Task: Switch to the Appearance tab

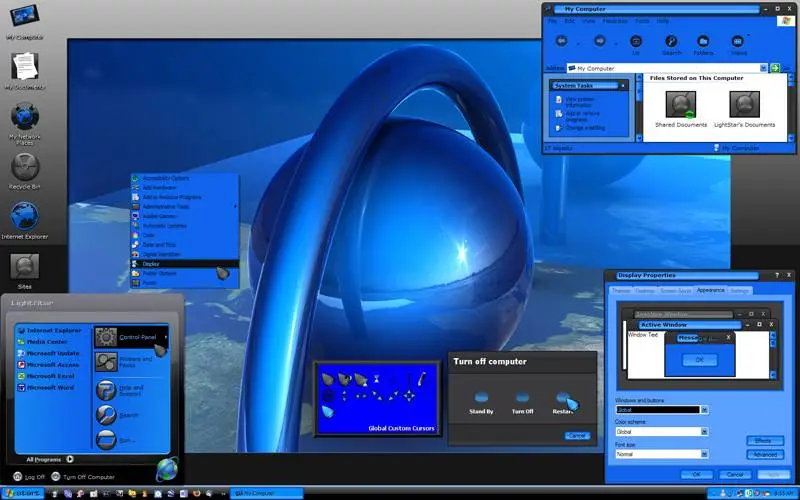Action: click(x=710, y=290)
